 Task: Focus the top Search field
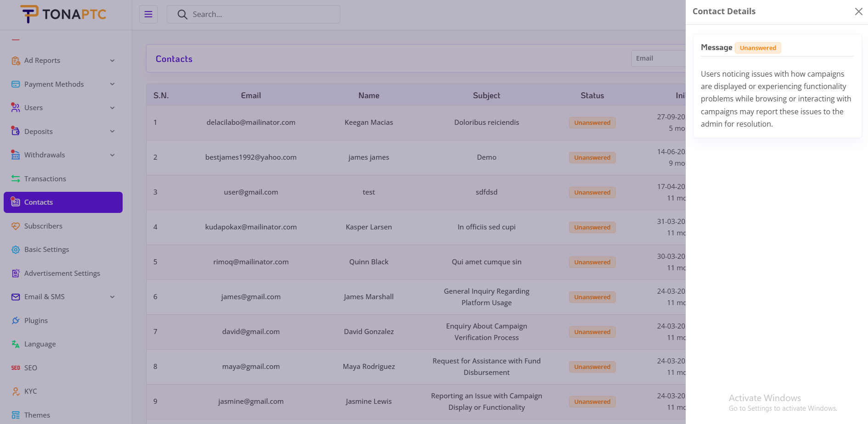[254, 14]
